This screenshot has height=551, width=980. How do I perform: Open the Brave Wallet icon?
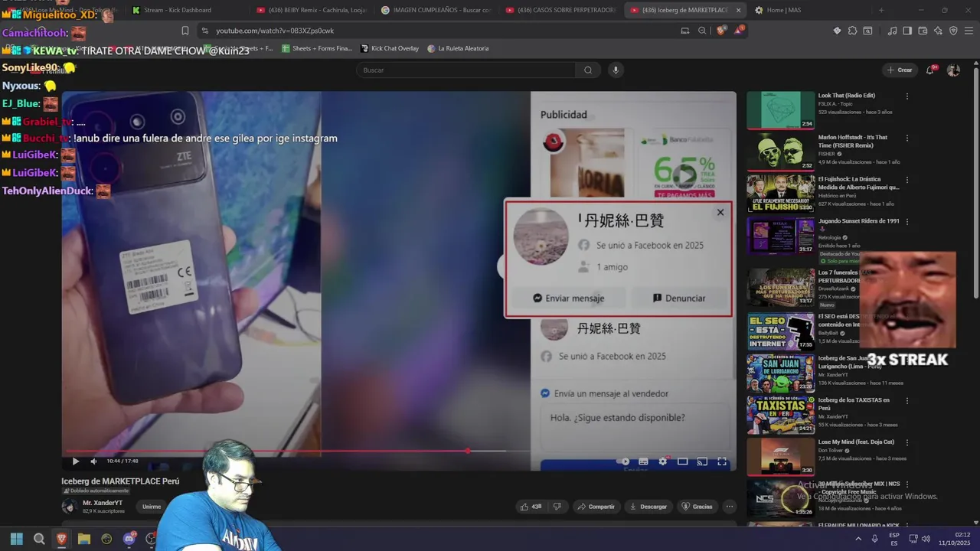[923, 31]
